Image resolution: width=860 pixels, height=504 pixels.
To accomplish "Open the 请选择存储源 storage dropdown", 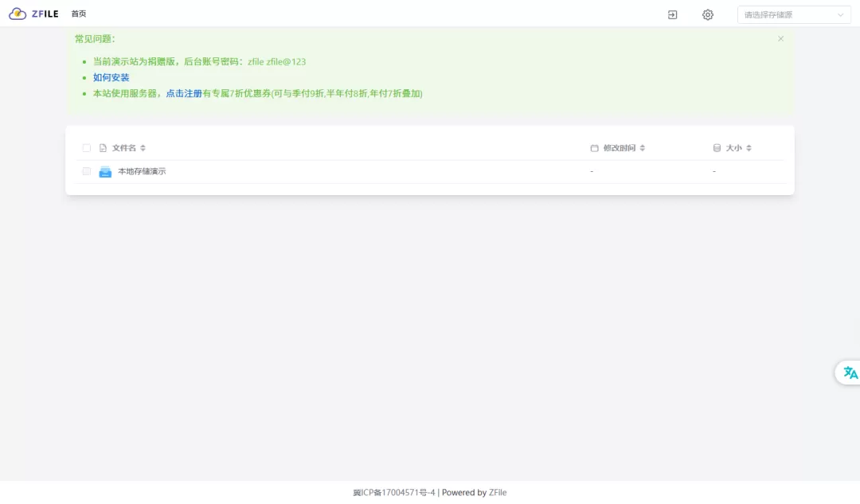I will (794, 14).
